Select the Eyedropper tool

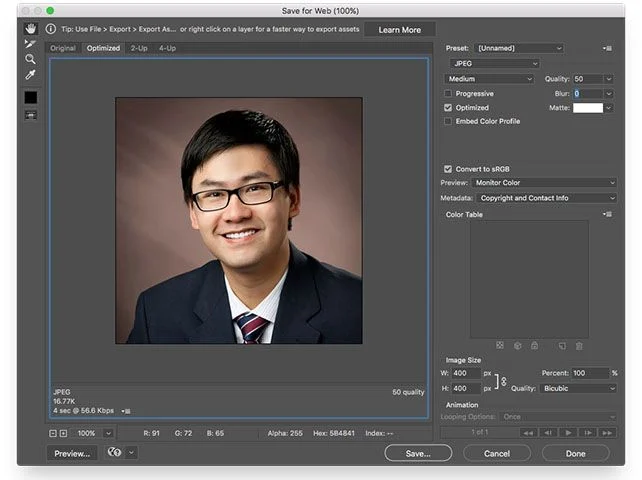point(30,75)
